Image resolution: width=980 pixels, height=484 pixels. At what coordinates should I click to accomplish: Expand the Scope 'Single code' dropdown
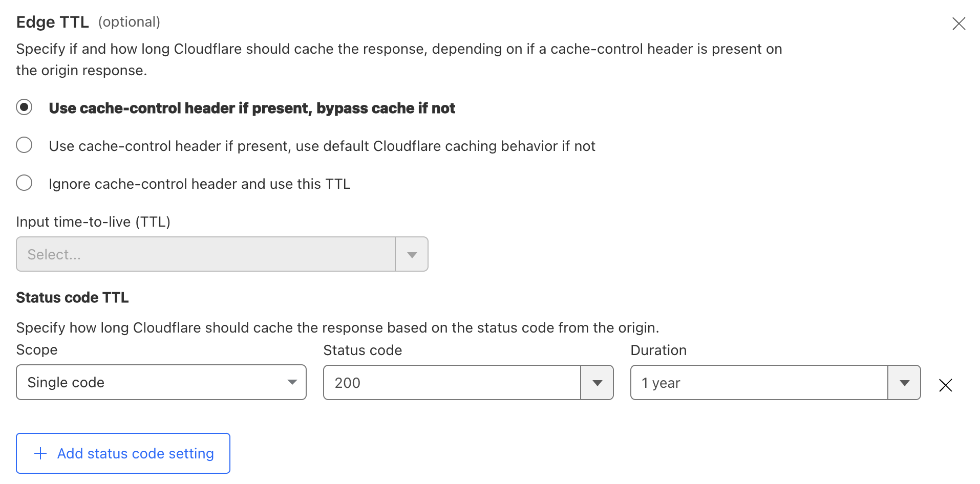161,382
